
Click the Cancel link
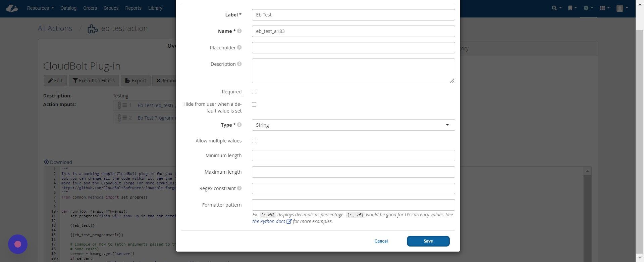coord(381,241)
